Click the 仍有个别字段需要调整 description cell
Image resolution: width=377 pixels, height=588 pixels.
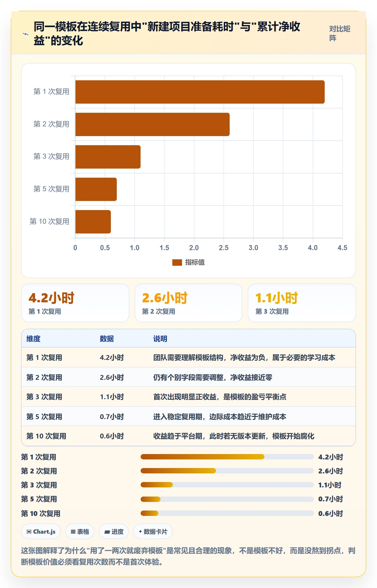213,377
